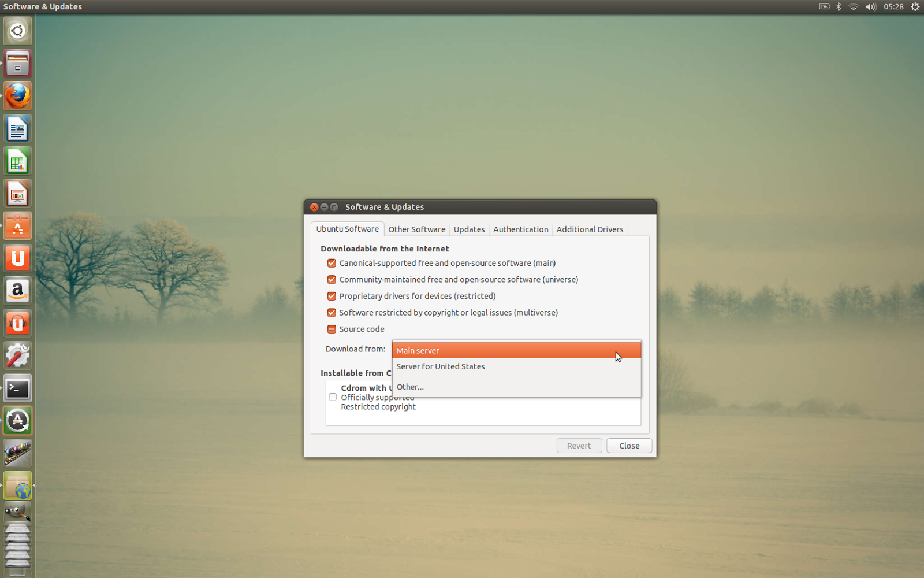Open the Additional Drivers tab
This screenshot has height=578, width=924.
point(590,229)
